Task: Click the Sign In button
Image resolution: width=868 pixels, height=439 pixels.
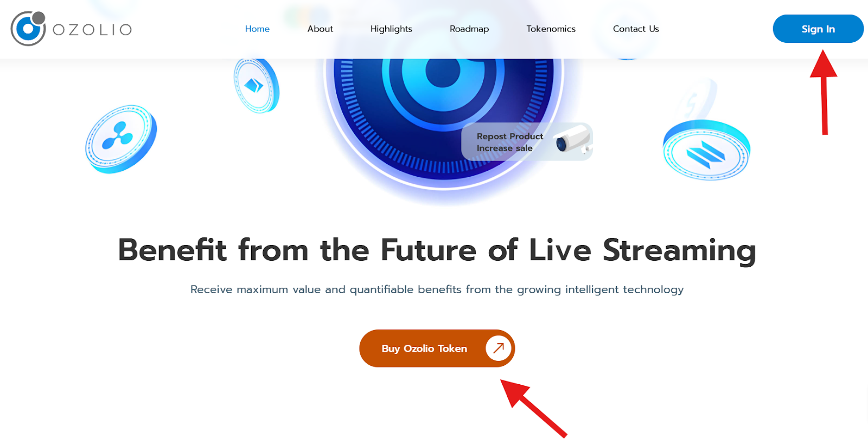Action: click(x=818, y=29)
